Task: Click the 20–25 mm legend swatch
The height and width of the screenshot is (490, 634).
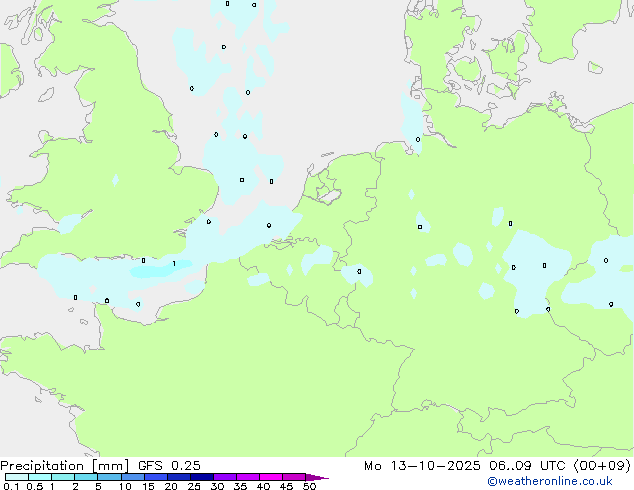Action: [178, 477]
